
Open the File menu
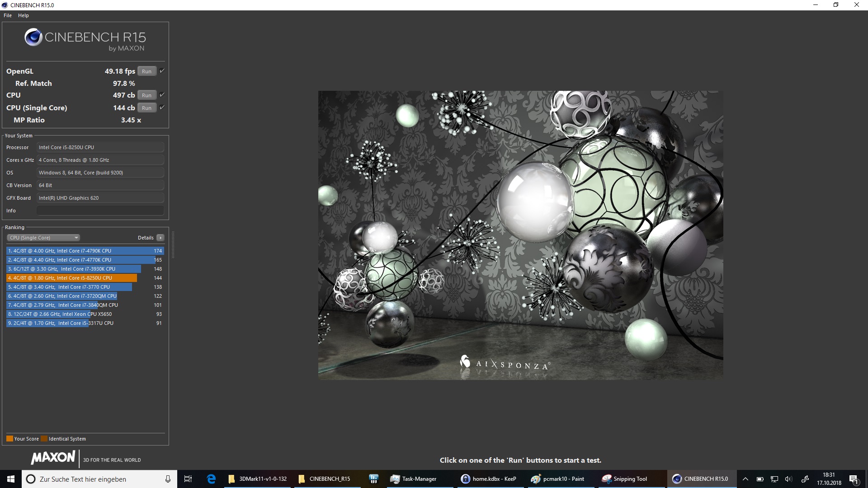point(8,15)
